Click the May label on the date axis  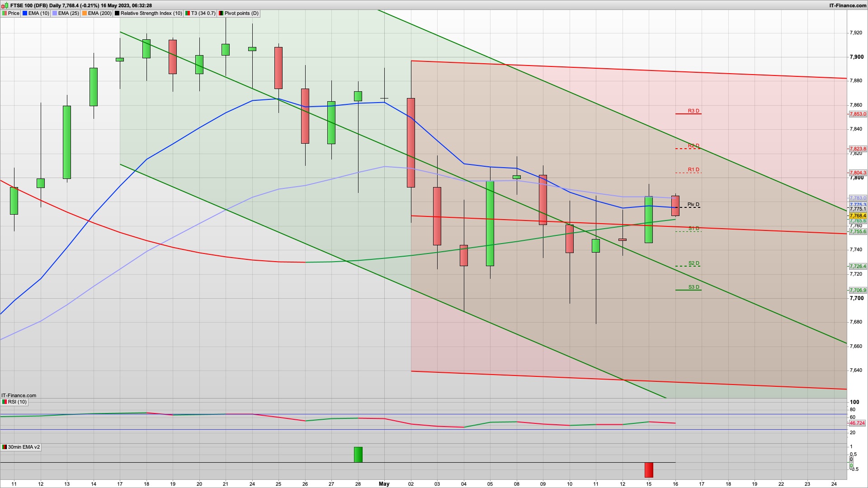point(384,484)
